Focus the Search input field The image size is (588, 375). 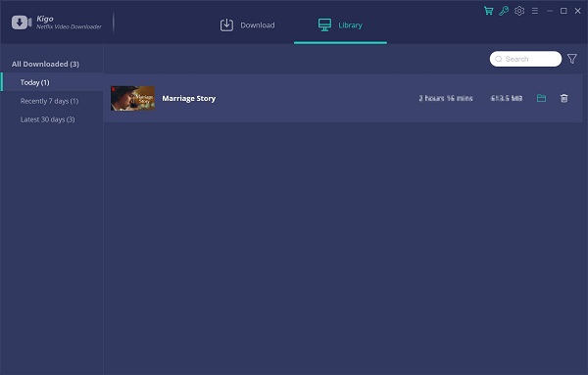click(525, 59)
